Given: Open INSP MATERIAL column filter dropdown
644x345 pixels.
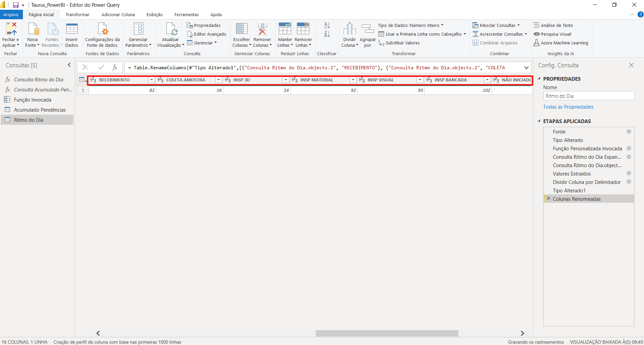Looking at the screenshot, I should (x=353, y=80).
